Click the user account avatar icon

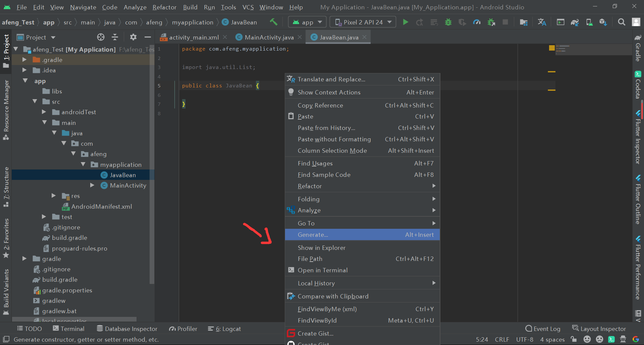click(636, 22)
